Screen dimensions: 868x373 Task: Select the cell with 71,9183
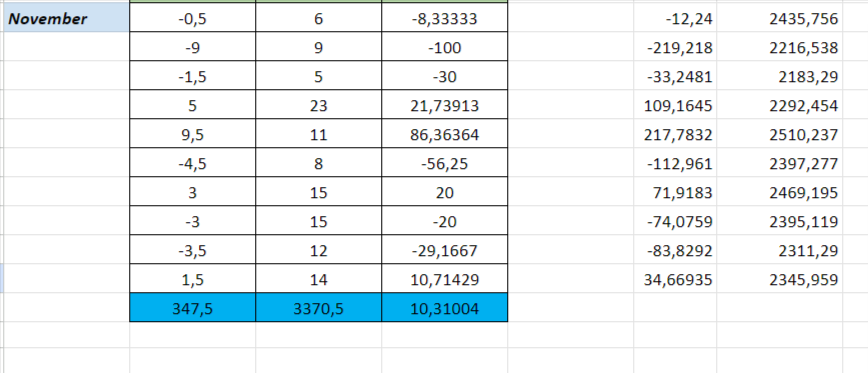[x=675, y=192]
